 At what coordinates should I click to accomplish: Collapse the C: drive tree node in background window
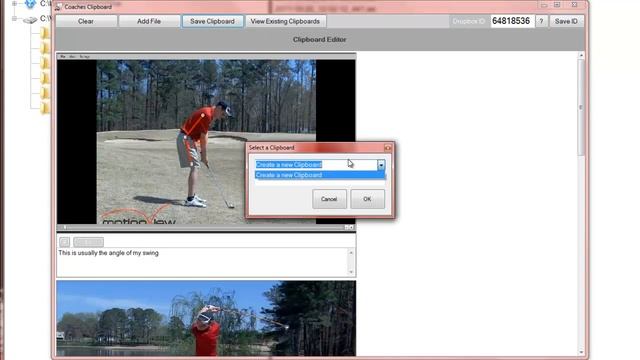pyautogui.click(x=15, y=18)
